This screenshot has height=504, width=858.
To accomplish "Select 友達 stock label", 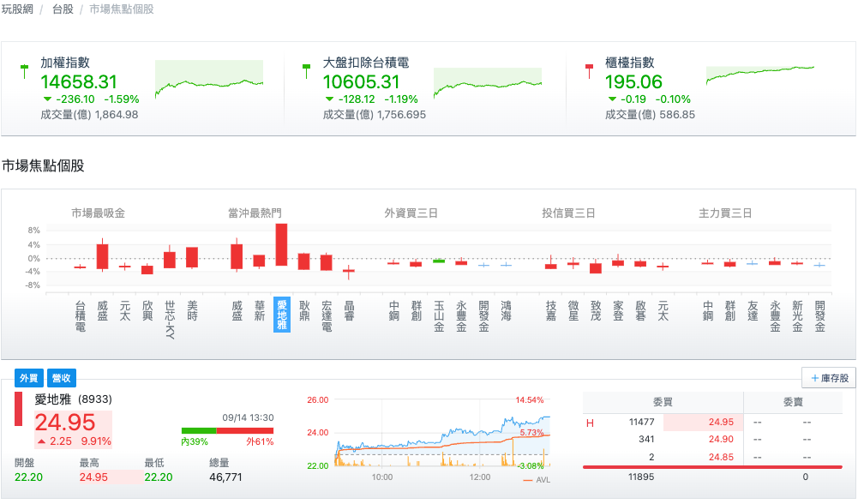I will [x=753, y=311].
